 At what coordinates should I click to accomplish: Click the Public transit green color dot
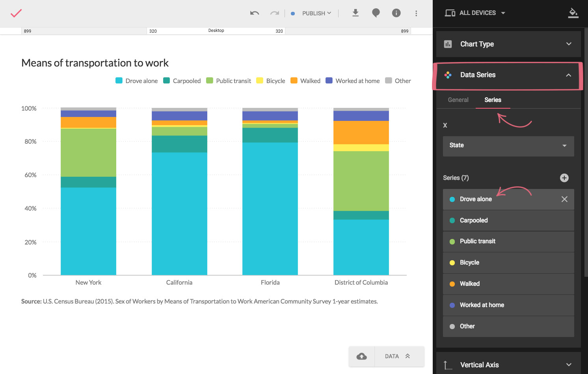point(452,242)
